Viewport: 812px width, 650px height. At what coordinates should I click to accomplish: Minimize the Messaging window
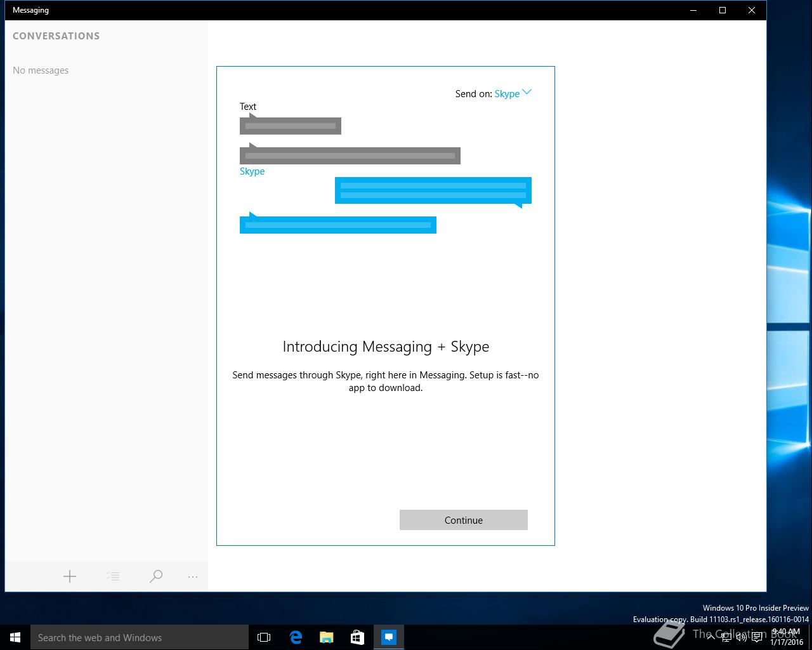coord(693,10)
